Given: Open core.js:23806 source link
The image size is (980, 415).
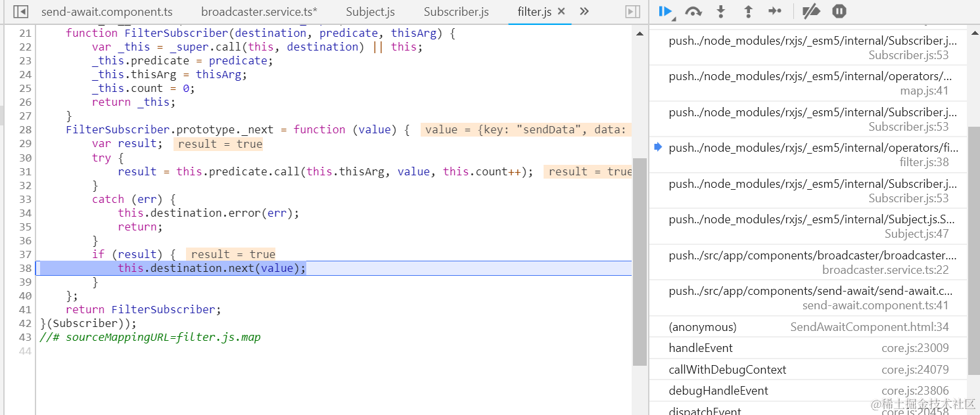Looking at the screenshot, I should [915, 391].
